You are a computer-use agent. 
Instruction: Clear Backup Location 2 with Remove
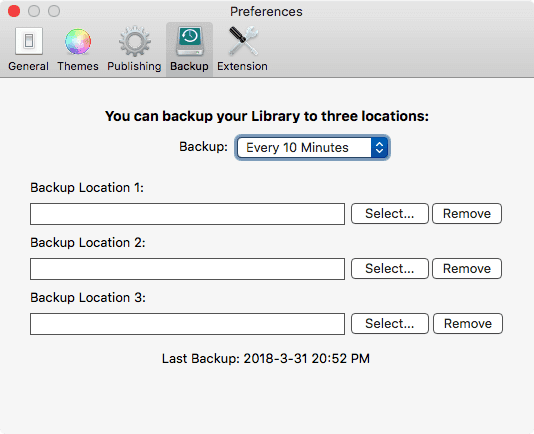pos(467,268)
